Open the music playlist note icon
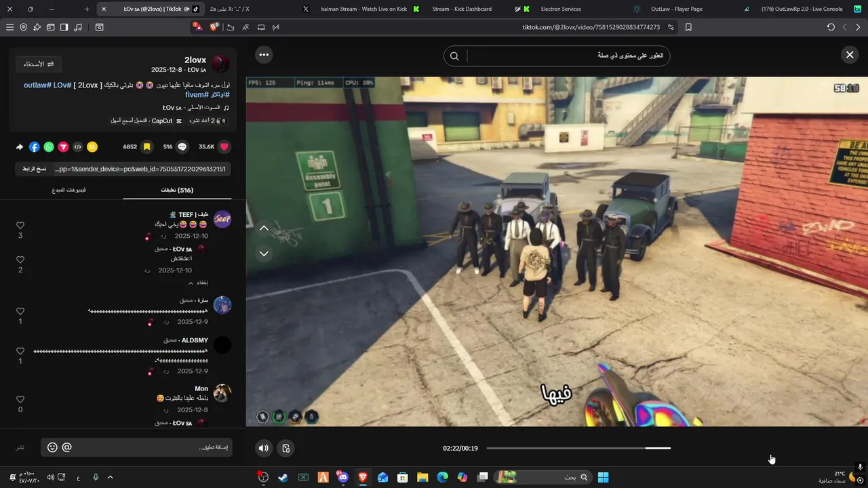 [78, 27]
